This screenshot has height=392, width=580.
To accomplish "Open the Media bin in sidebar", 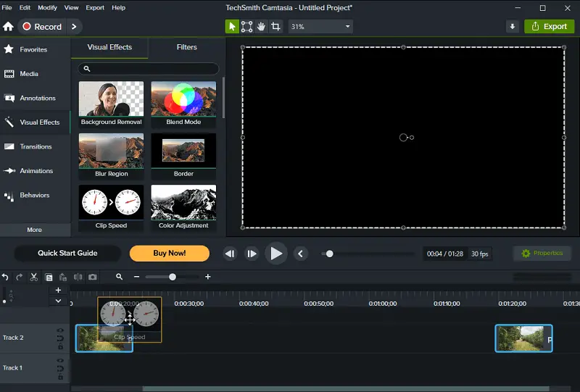I will tap(35, 74).
